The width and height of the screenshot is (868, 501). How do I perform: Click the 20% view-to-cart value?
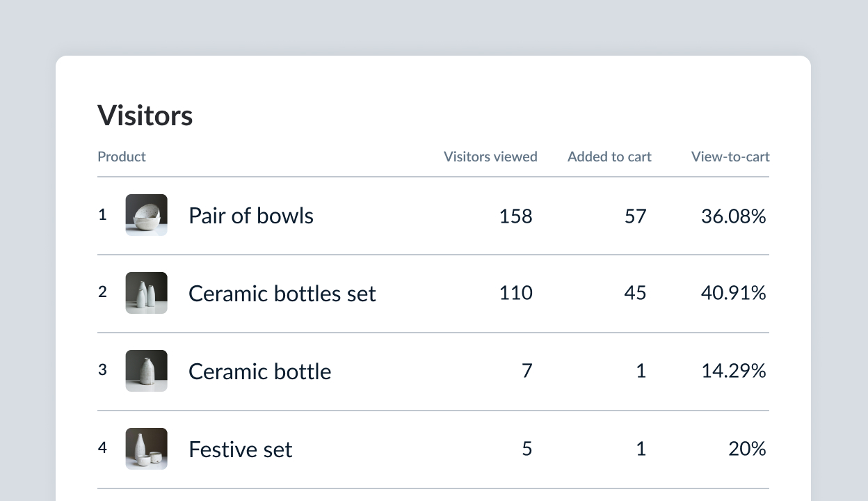point(747,450)
